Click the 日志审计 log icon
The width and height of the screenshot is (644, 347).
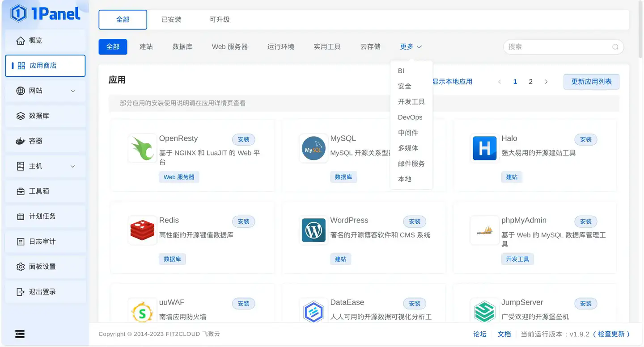point(21,242)
